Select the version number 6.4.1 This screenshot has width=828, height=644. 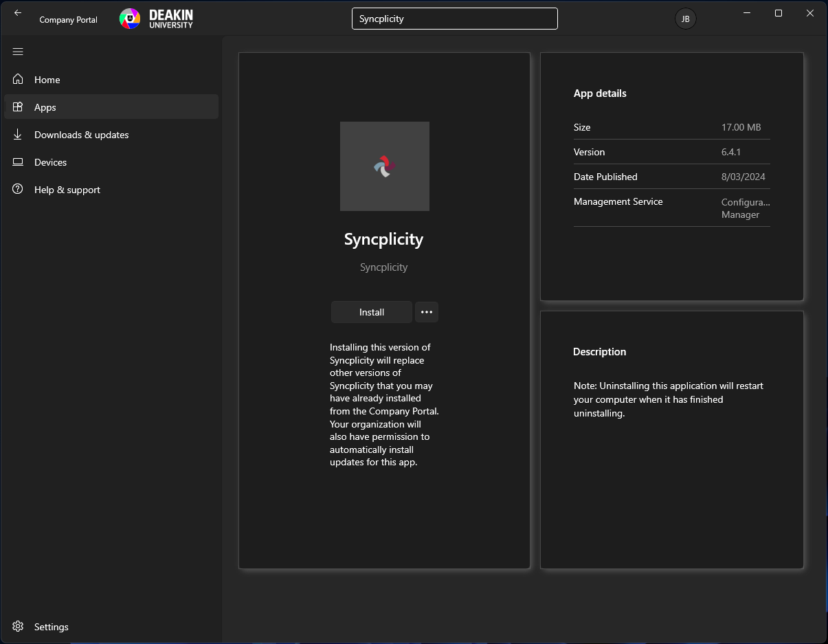click(731, 152)
